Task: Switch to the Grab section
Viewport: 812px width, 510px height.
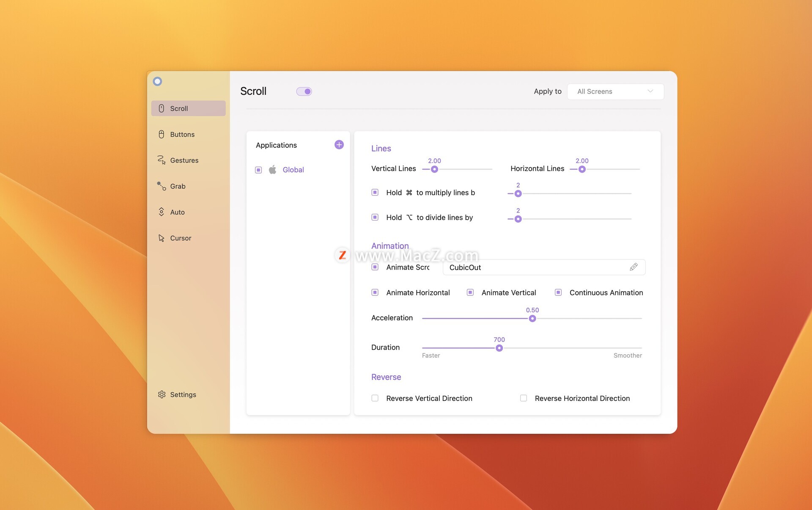Action: [188, 186]
